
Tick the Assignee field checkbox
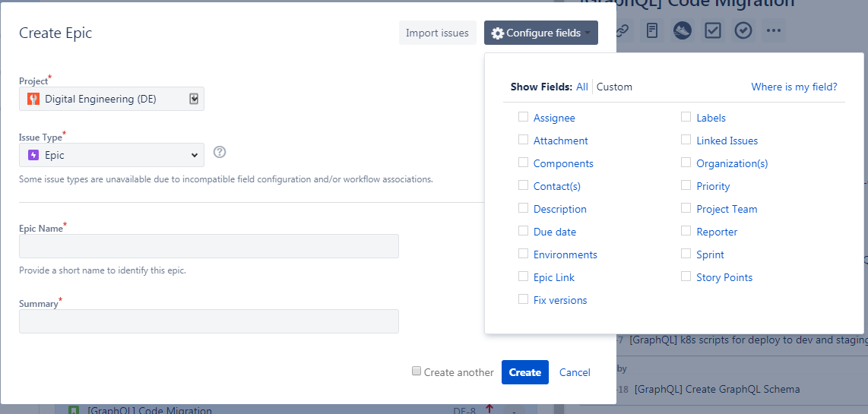[523, 117]
